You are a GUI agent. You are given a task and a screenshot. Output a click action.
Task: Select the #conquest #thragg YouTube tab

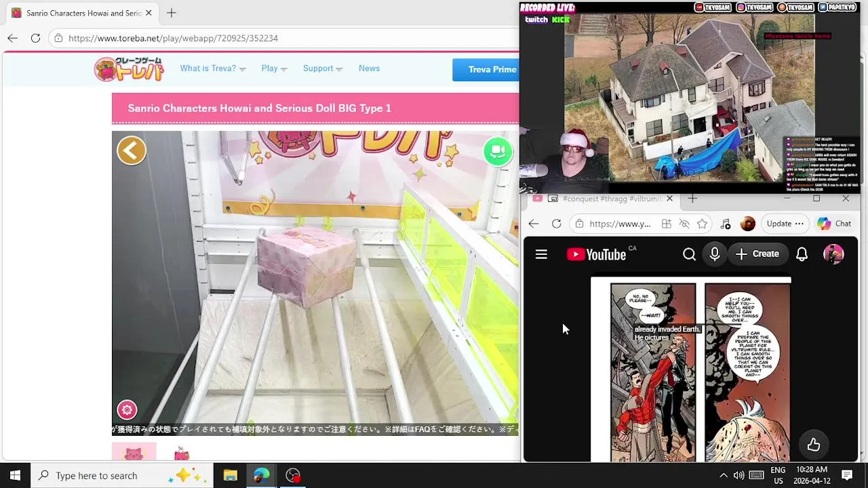[x=604, y=199]
